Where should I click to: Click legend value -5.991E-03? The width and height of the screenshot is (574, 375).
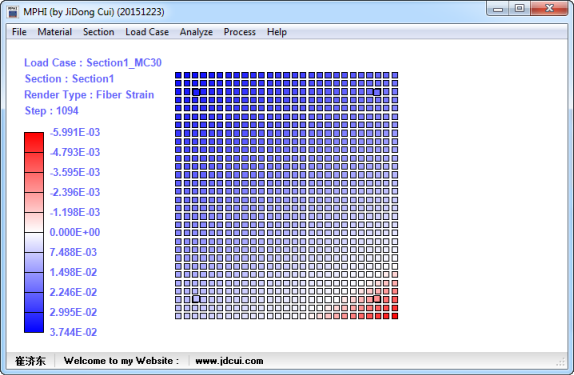coord(75,132)
